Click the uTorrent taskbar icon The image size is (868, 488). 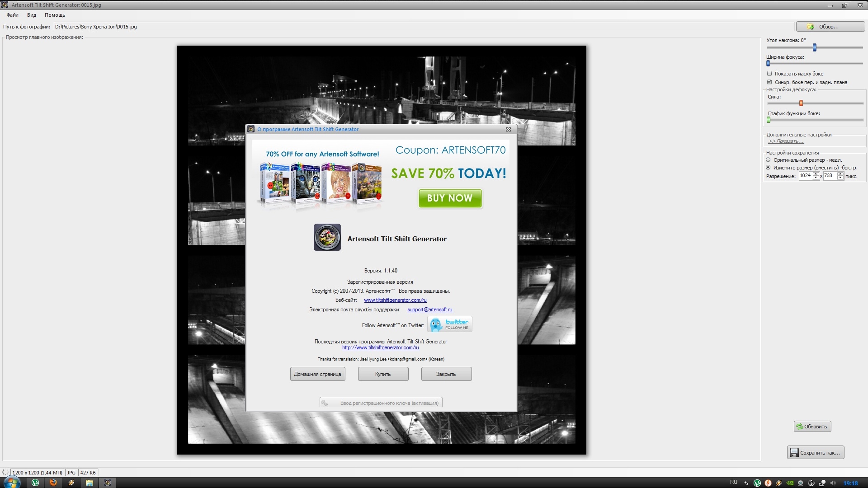(35, 483)
